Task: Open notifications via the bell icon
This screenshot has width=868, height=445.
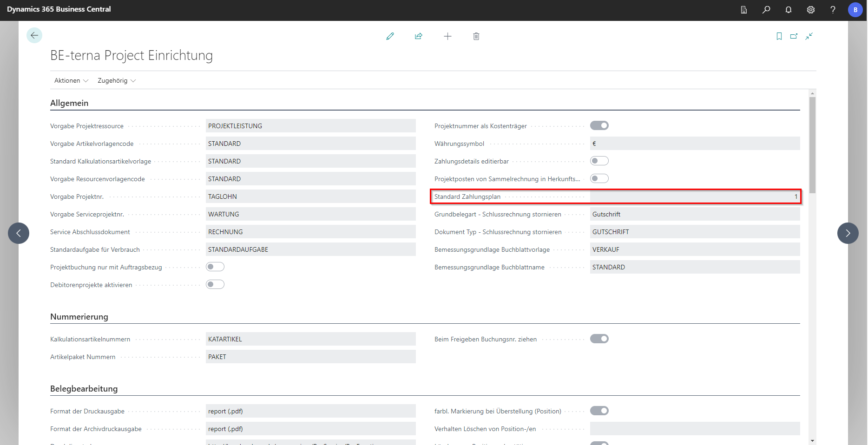Action: [789, 9]
